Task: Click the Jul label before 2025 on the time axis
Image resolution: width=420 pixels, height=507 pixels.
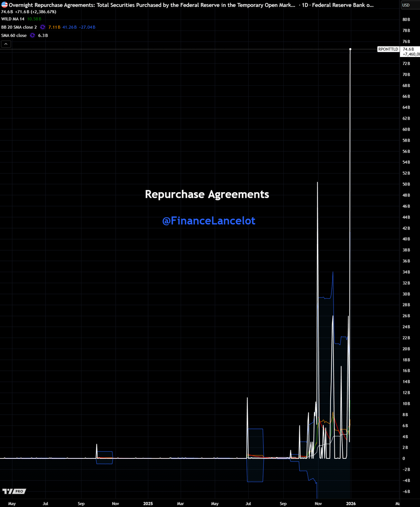Action: 45,504
